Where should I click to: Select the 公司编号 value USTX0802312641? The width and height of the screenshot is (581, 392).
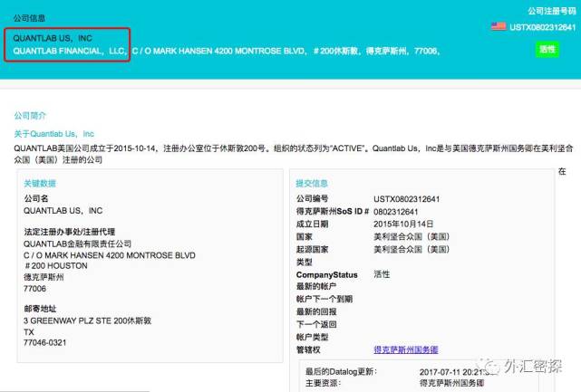coord(406,199)
